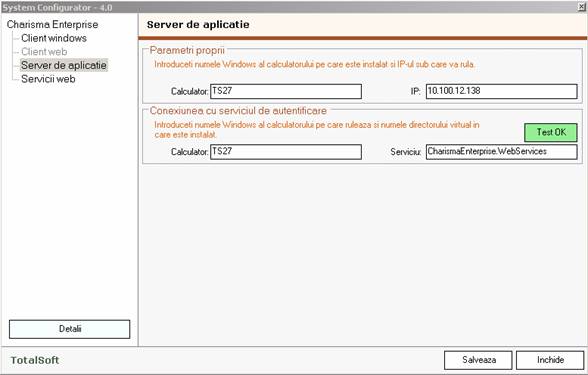The height and width of the screenshot is (375, 588).
Task: Click the Server de aplicatie header title
Action: (198, 25)
